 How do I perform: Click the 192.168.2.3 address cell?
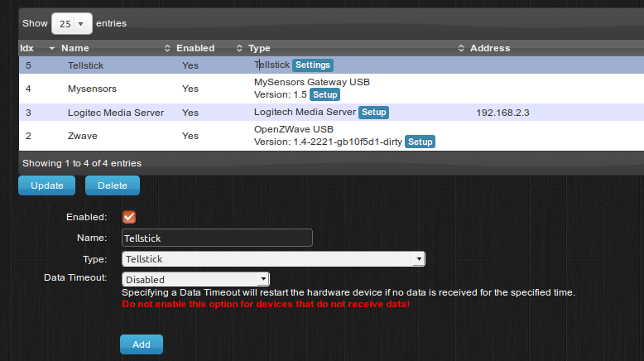pos(502,113)
